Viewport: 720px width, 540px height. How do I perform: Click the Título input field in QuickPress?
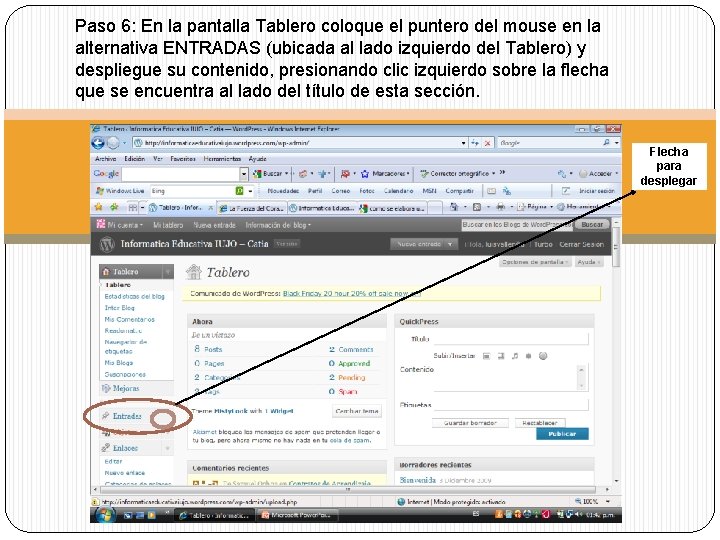511,339
